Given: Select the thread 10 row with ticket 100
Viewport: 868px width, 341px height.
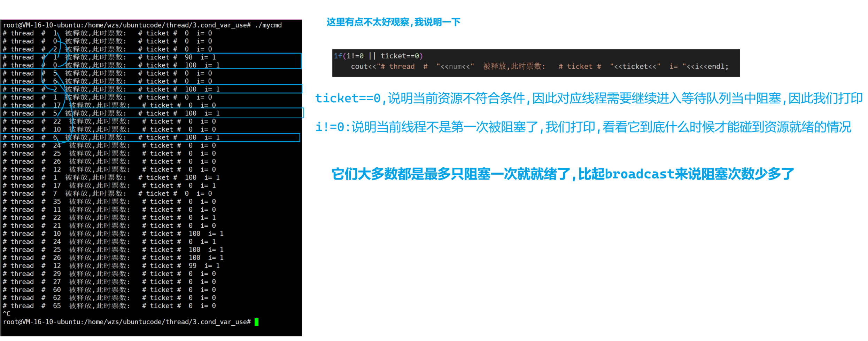Looking at the screenshot, I should pyautogui.click(x=113, y=234).
